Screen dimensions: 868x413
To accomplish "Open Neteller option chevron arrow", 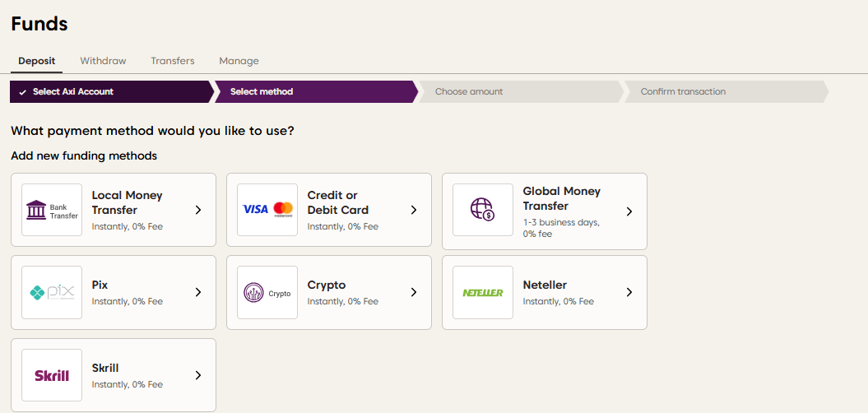I will click(629, 292).
